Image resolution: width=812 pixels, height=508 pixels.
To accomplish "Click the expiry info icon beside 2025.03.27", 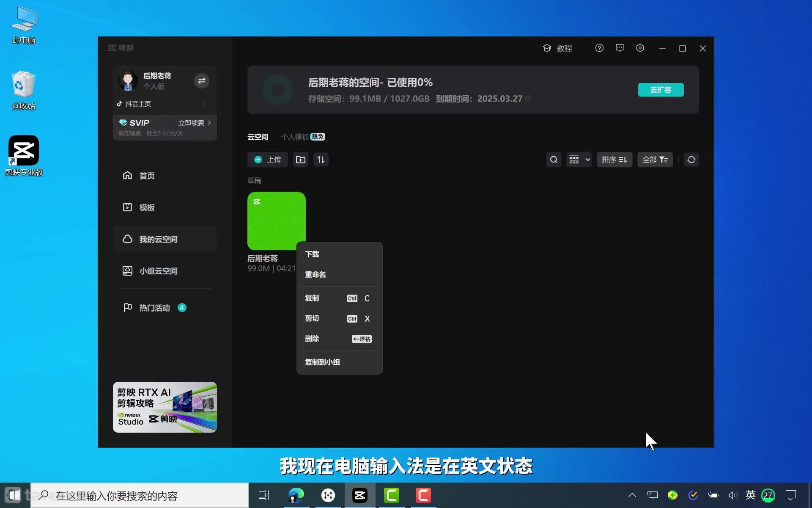I will [x=528, y=99].
